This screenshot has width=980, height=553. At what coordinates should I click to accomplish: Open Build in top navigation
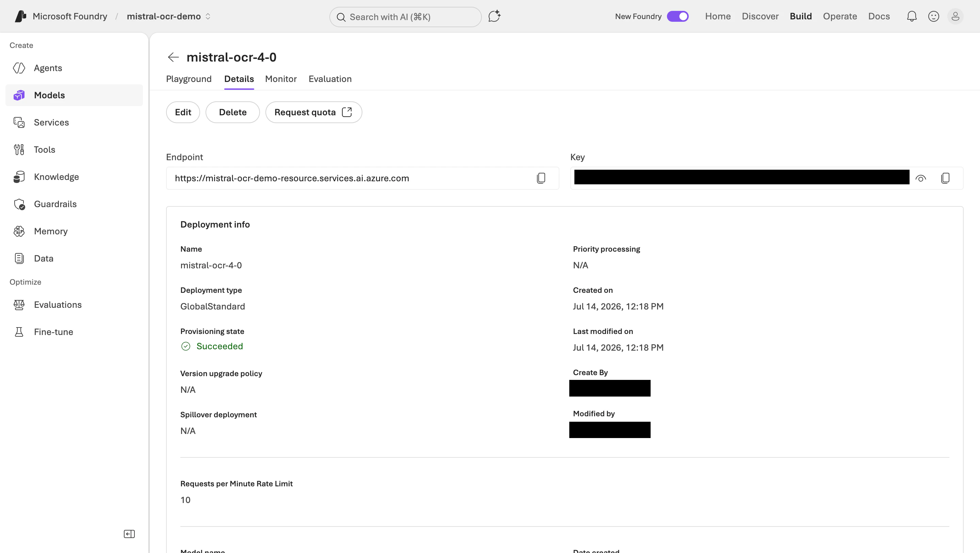click(x=801, y=16)
